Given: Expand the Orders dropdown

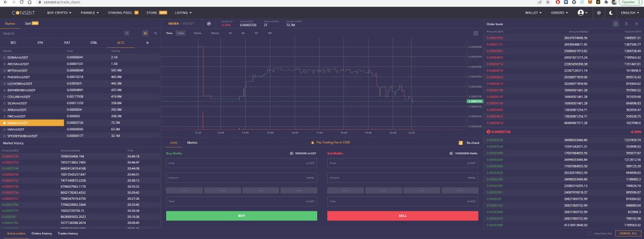Looking at the screenshot, I should 559,12.
